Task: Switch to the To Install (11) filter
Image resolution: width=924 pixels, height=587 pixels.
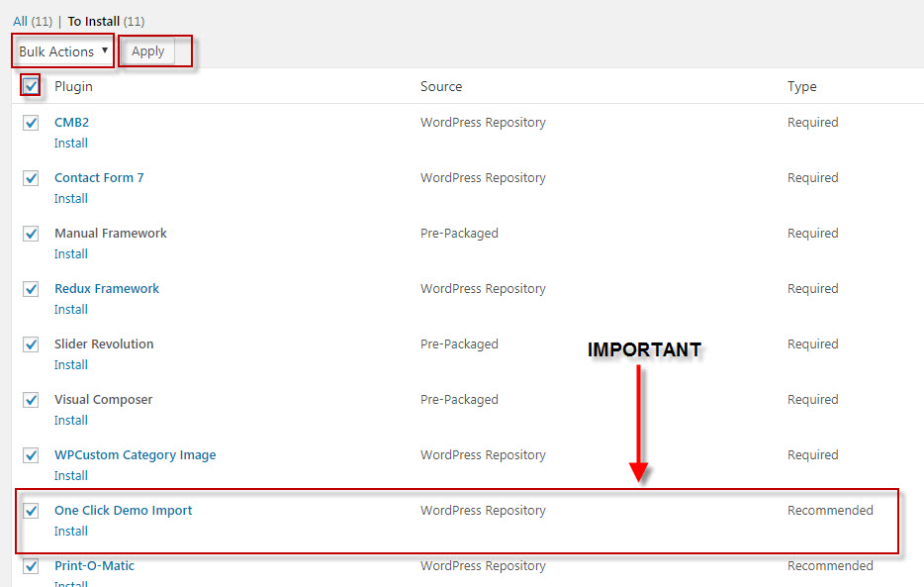Action: point(94,21)
